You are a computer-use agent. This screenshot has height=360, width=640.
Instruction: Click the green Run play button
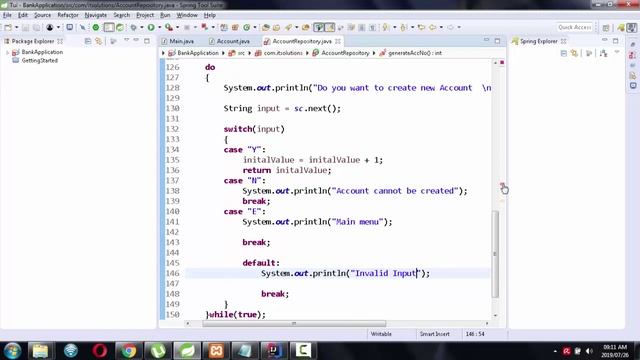(x=151, y=27)
